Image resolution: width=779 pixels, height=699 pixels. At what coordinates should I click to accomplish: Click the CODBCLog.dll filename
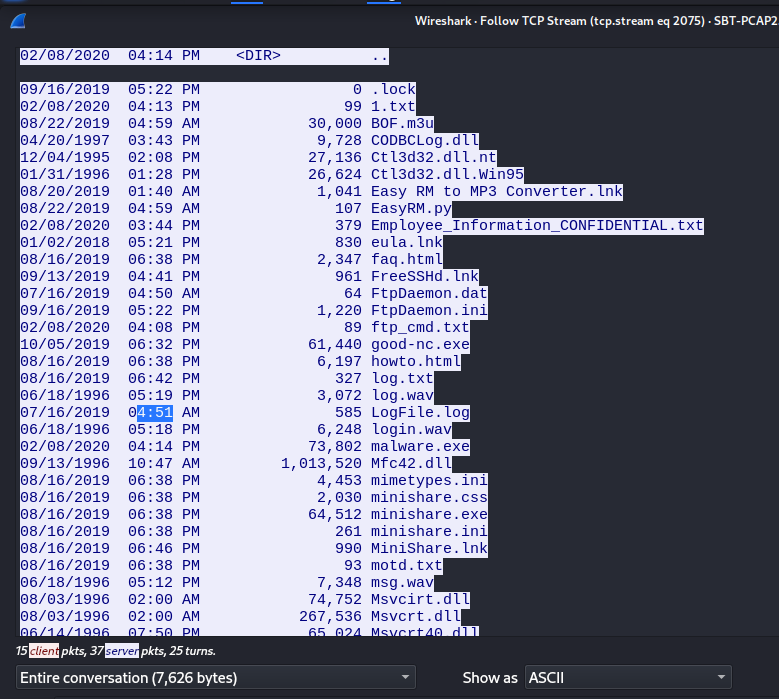(x=425, y=141)
